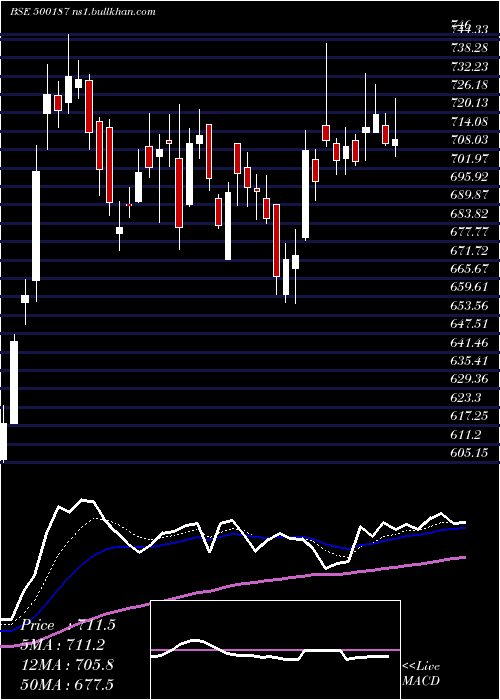Click the BSE 500187 chart title
The height and width of the screenshot is (700, 500).
tap(83, 12)
